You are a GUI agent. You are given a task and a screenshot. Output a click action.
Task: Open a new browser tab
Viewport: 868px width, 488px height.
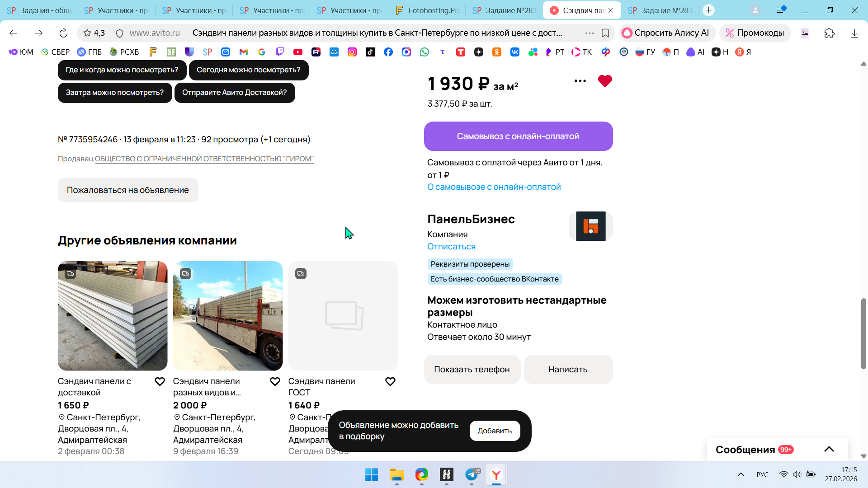point(708,10)
